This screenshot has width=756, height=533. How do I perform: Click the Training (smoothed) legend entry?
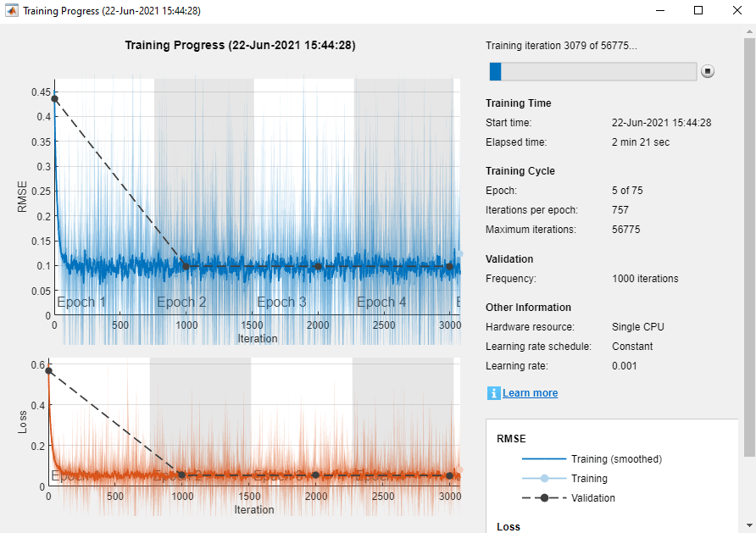click(592, 459)
